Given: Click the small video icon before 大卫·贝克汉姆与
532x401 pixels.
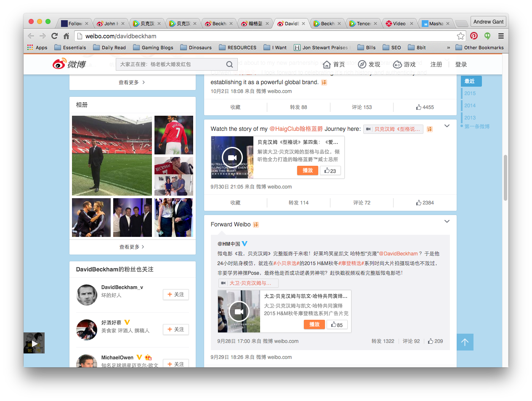Looking at the screenshot, I should pos(223,283).
